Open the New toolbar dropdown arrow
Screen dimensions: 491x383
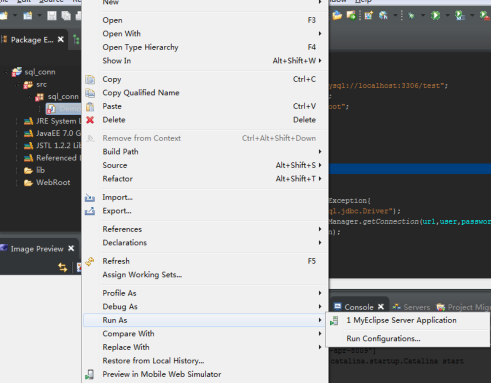(x=15, y=15)
